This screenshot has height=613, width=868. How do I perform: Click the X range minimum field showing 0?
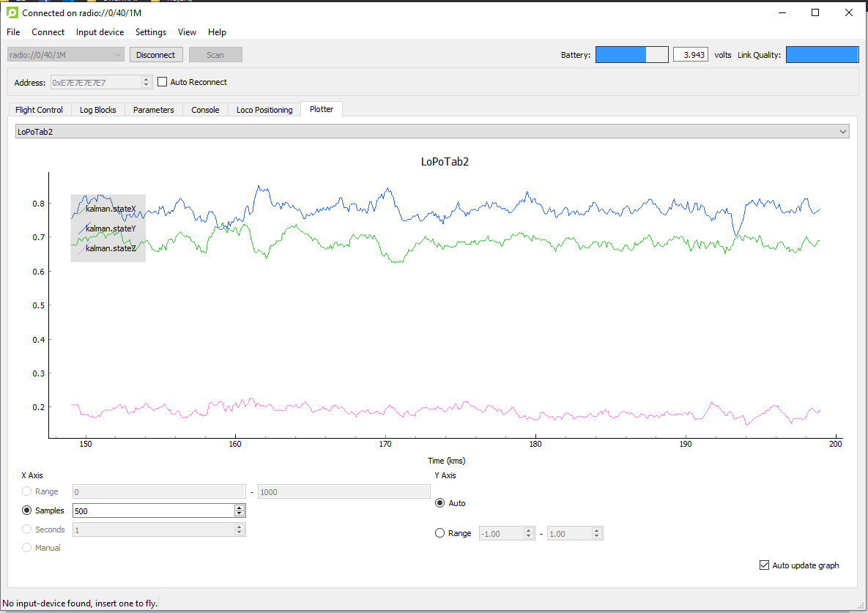click(x=159, y=492)
